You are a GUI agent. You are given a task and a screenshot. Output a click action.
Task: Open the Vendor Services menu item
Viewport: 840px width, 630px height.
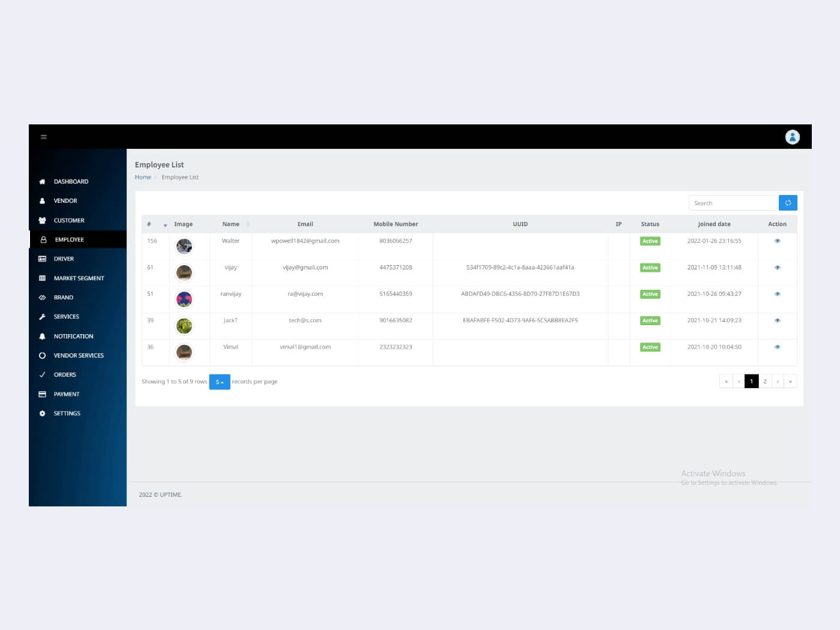[x=79, y=356]
